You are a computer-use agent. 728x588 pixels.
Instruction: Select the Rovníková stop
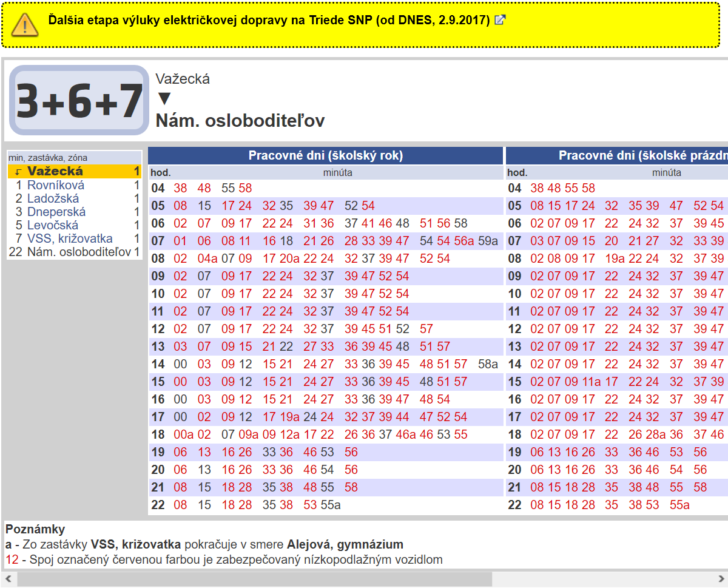tap(56, 185)
